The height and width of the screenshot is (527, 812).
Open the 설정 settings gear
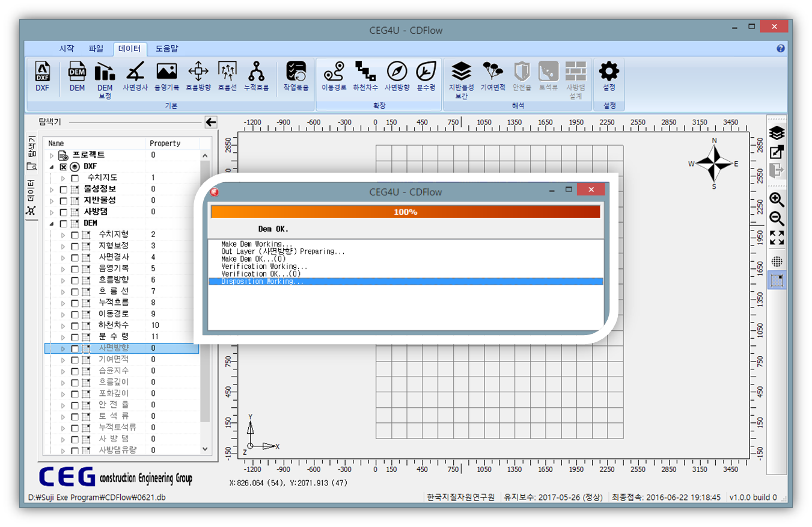609,76
